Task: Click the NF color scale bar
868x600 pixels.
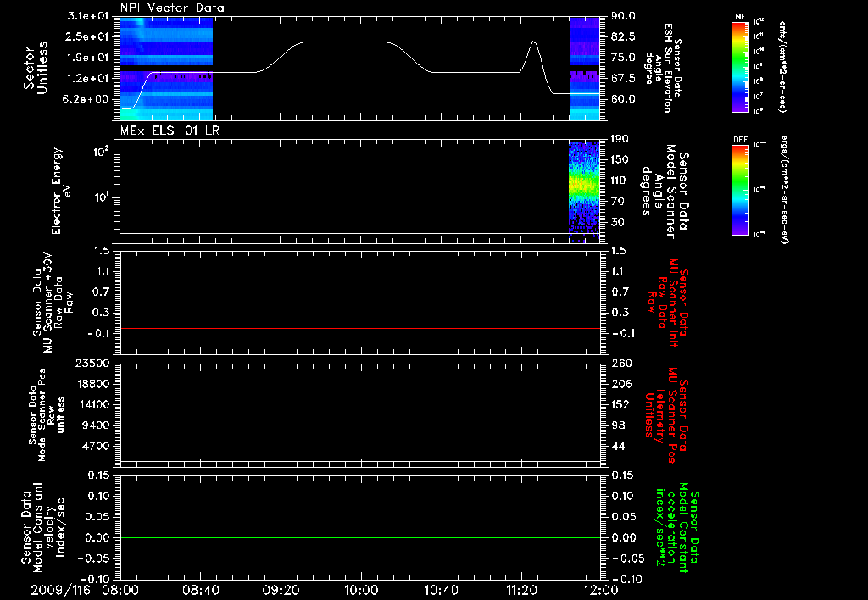Action: coord(741,67)
